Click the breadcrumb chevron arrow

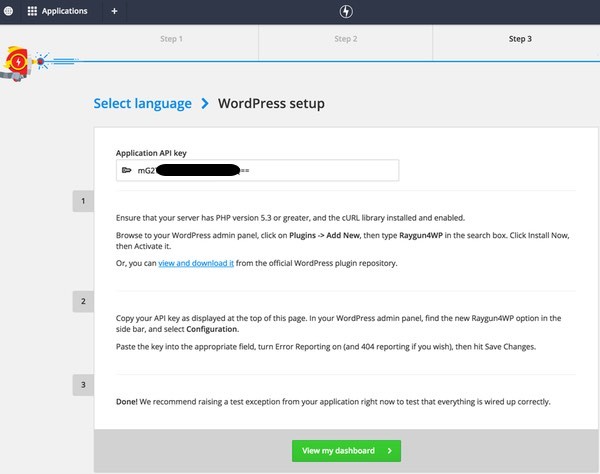coord(205,103)
